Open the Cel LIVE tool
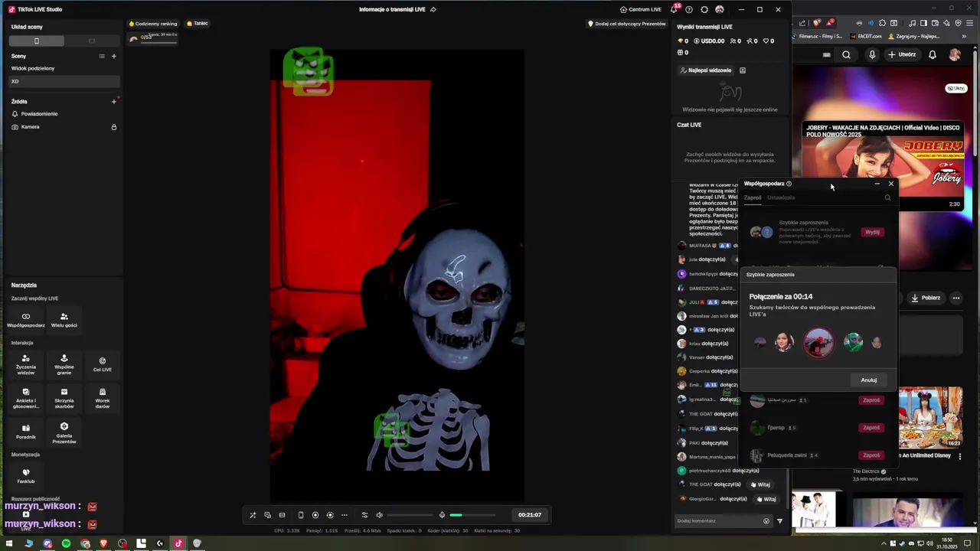980x551 pixels. tap(103, 364)
